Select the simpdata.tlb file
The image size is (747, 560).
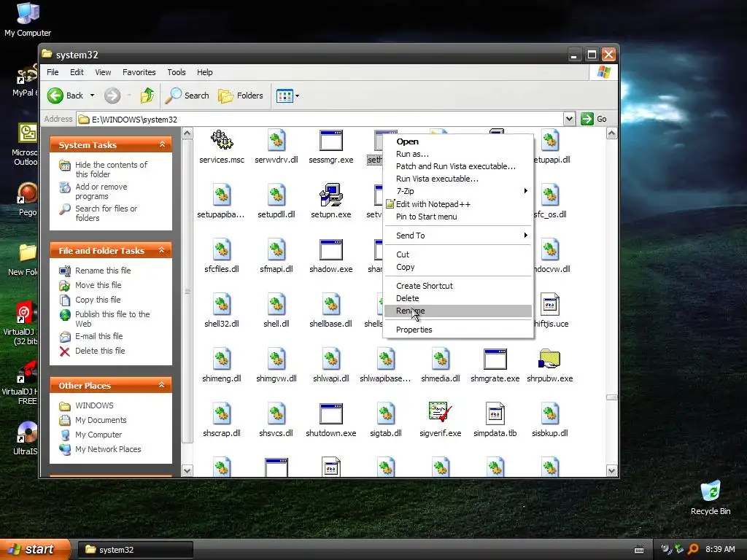495,421
